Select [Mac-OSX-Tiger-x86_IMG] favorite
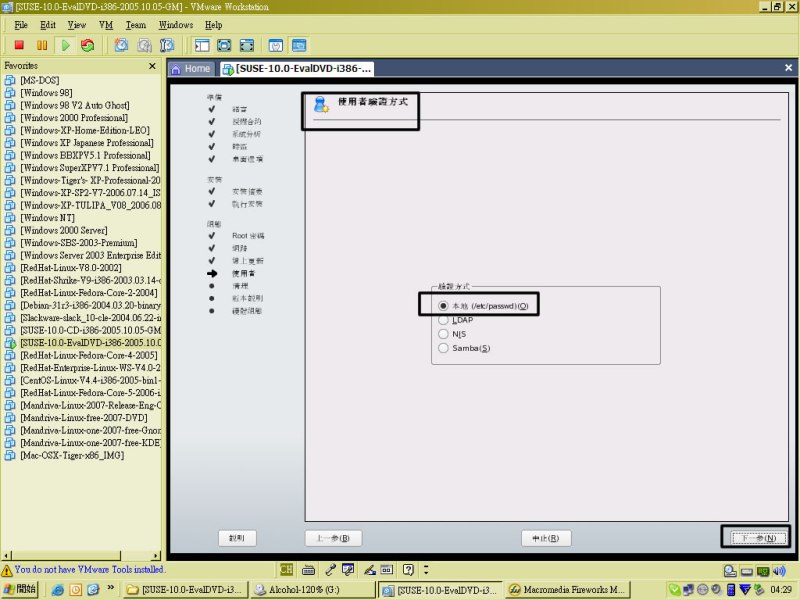 (x=72, y=455)
